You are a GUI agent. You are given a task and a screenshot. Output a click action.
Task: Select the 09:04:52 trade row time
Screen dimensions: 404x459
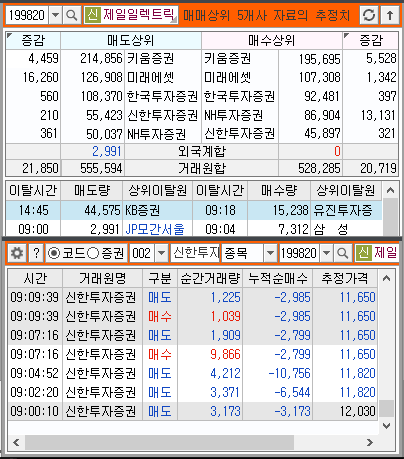tap(35, 373)
